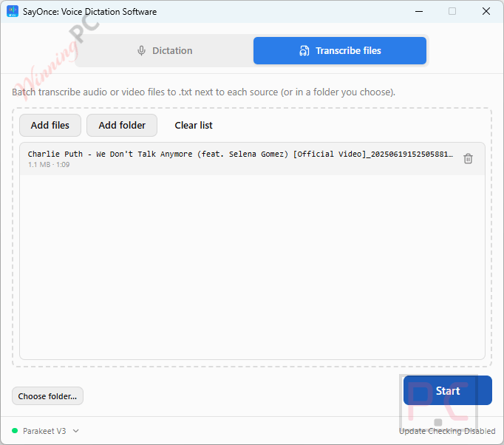Open the Choose folder... dialog
504x445 pixels.
coord(47,395)
